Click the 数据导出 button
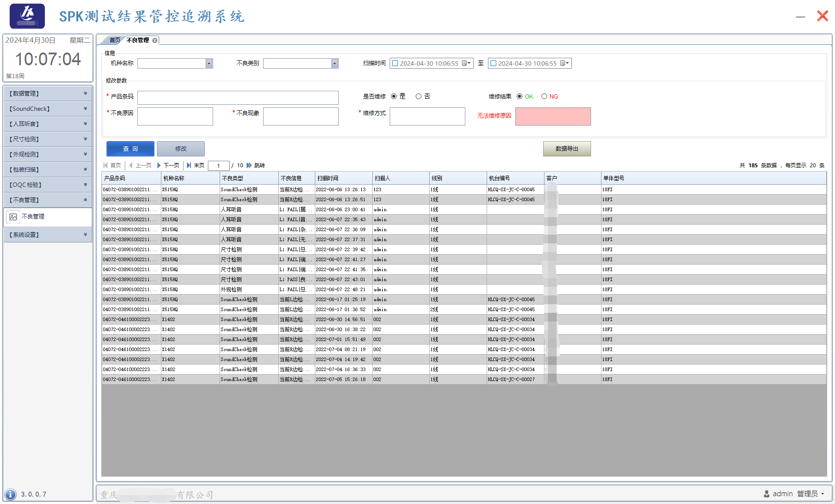835x504 pixels. pyautogui.click(x=567, y=149)
